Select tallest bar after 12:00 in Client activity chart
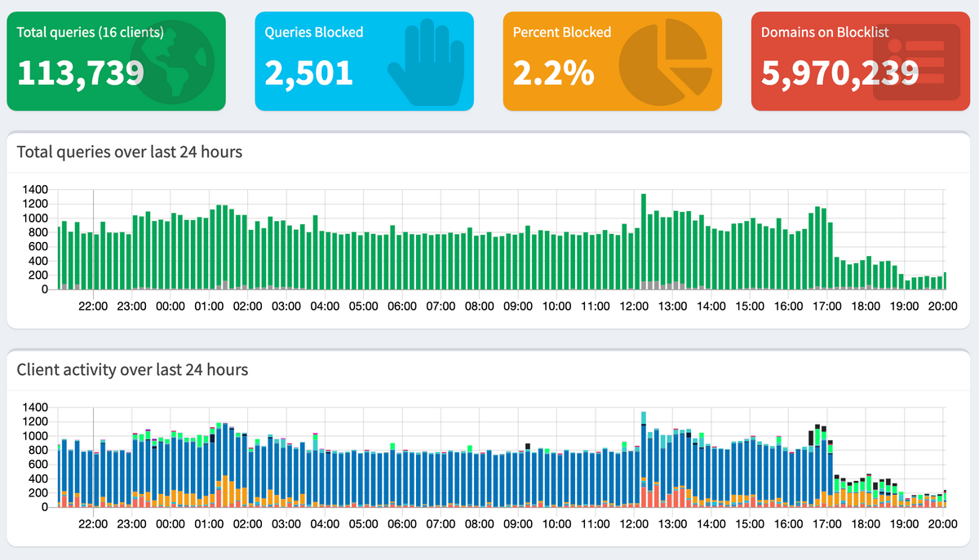The height and width of the screenshot is (560, 979). (644, 459)
